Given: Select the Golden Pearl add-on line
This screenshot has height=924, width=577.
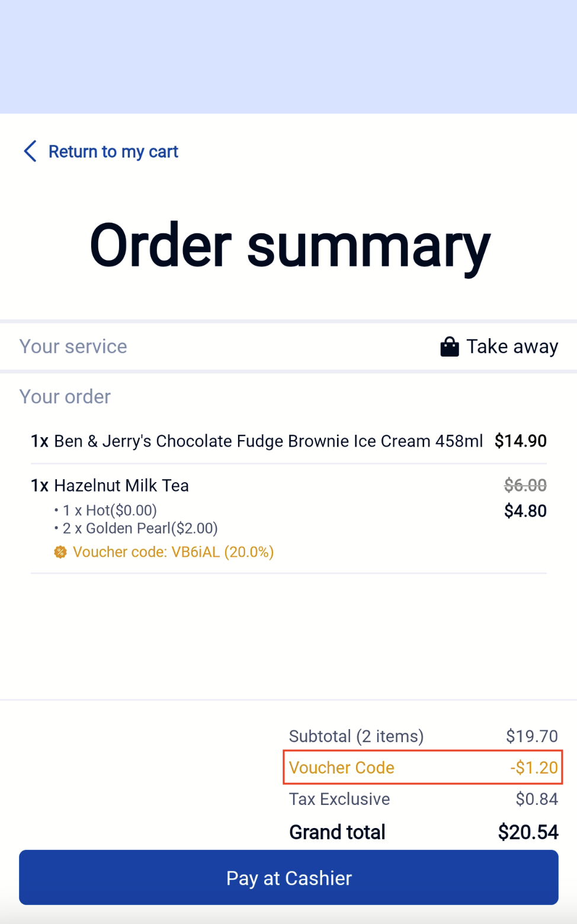Looking at the screenshot, I should point(140,528).
